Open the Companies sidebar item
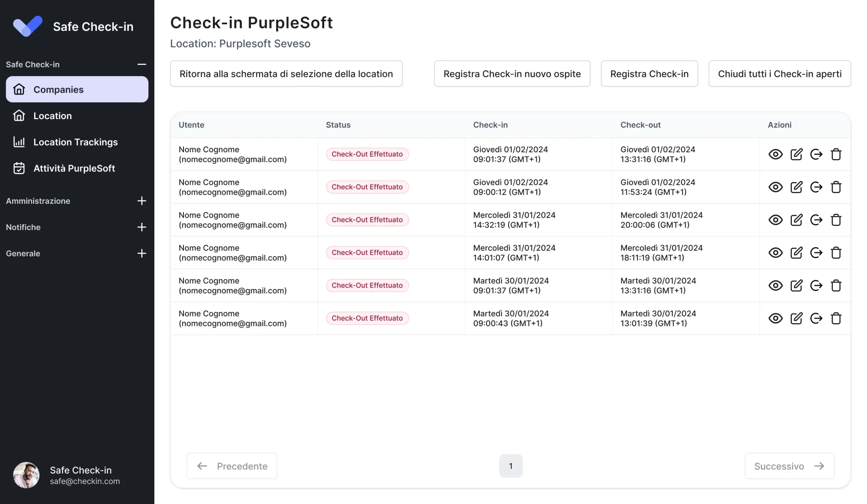This screenshot has width=867, height=504. coord(77,89)
